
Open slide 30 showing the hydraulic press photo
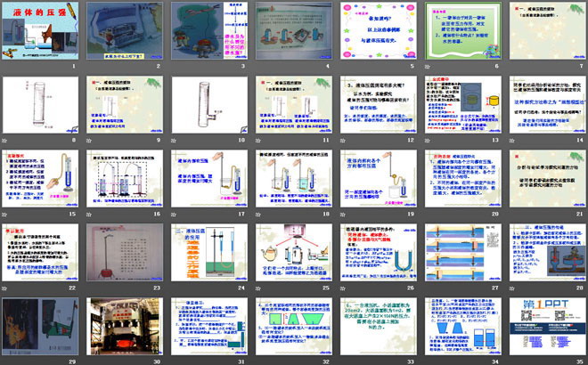pyautogui.click(x=126, y=326)
